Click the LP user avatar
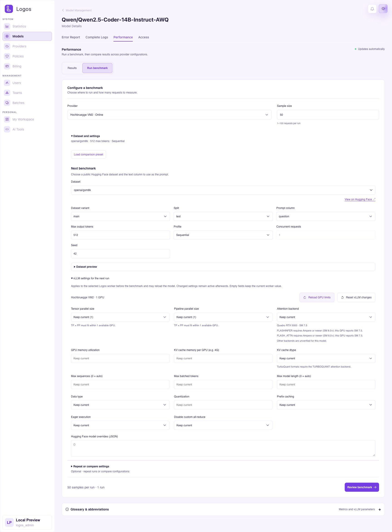The image size is (392, 532). pos(9,522)
